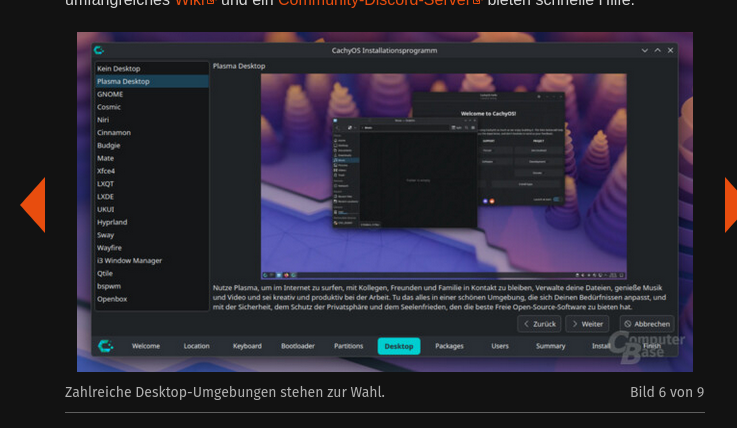Viewport: 737px width, 428px height.
Task: Click the Zurück button
Action: tap(539, 324)
